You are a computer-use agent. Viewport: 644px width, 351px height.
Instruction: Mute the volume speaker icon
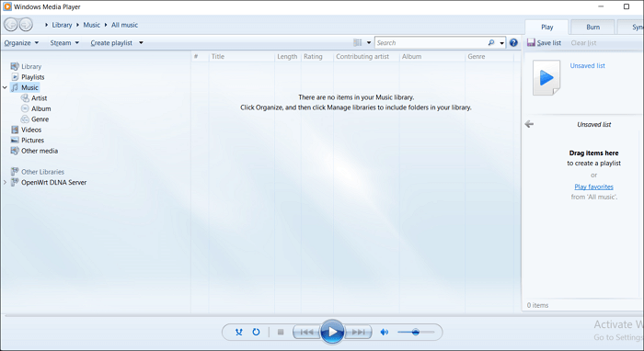[x=385, y=332]
